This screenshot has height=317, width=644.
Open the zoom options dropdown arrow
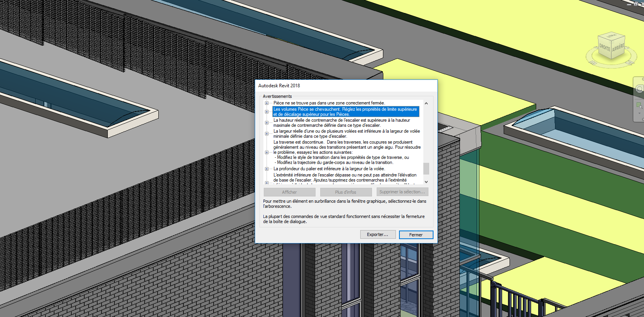pyautogui.click(x=639, y=113)
